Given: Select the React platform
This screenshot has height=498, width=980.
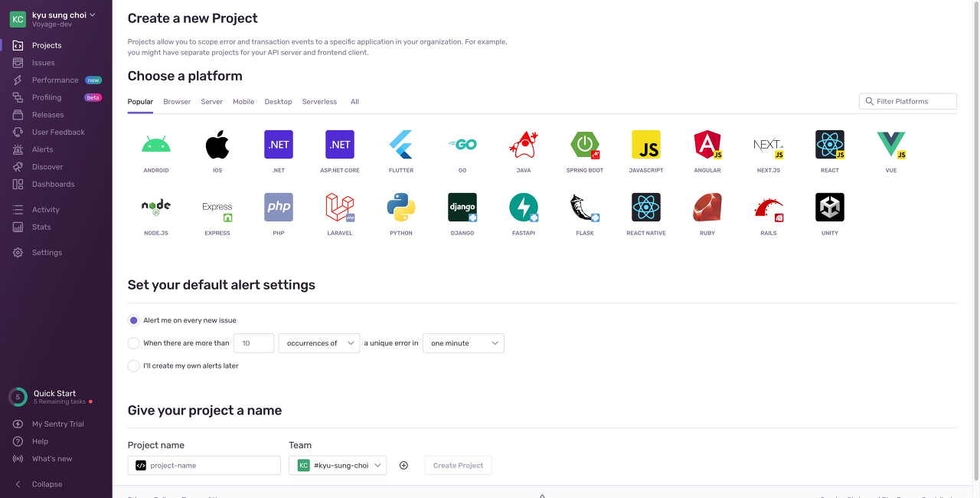Looking at the screenshot, I should click(830, 144).
